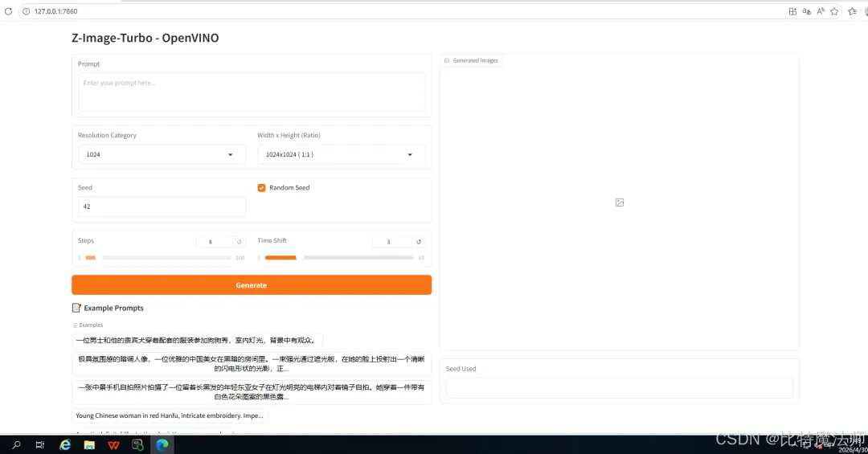This screenshot has width=868, height=454.
Task: Activate the read aloud icon
Action: (821, 11)
